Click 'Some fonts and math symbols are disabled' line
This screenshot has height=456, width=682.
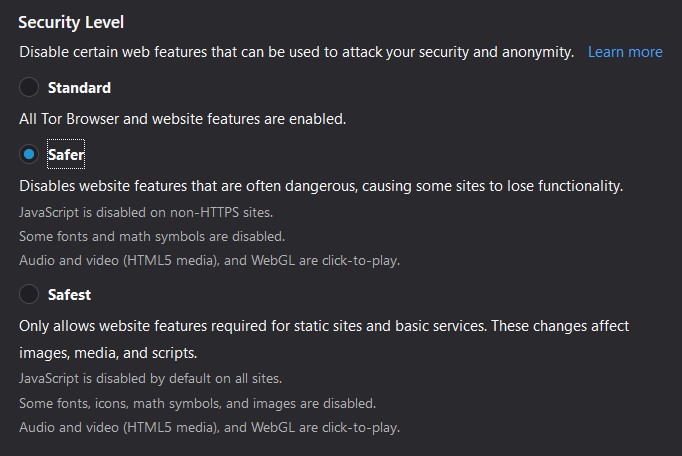click(x=152, y=236)
